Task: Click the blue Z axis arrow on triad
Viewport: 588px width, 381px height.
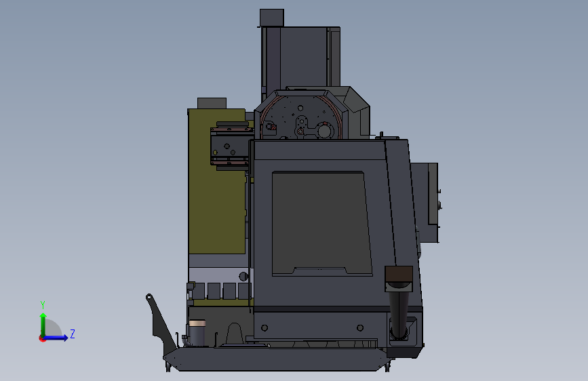Action: coord(56,338)
